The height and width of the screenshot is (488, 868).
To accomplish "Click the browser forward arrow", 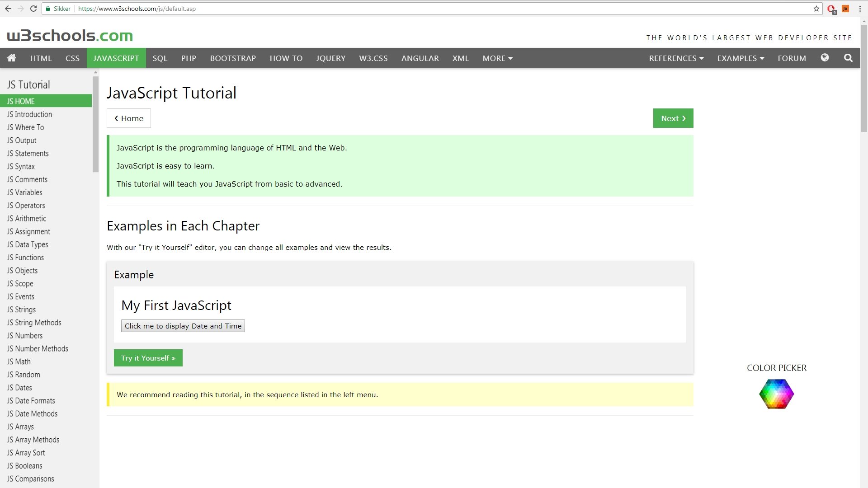I will (20, 9).
